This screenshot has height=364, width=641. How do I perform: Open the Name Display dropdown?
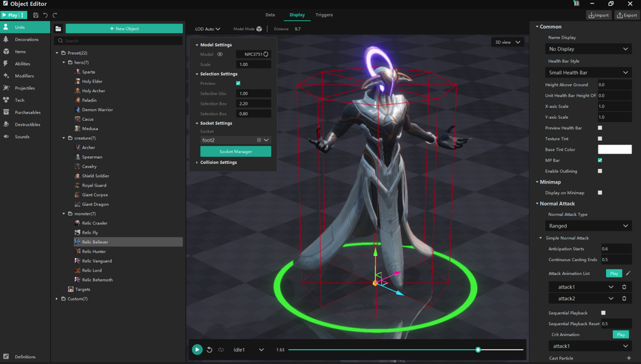coord(588,49)
